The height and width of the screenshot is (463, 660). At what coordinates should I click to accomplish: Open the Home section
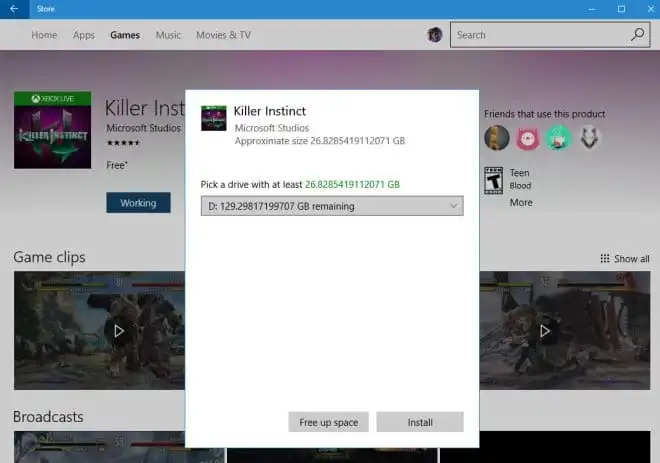pyautogui.click(x=44, y=35)
